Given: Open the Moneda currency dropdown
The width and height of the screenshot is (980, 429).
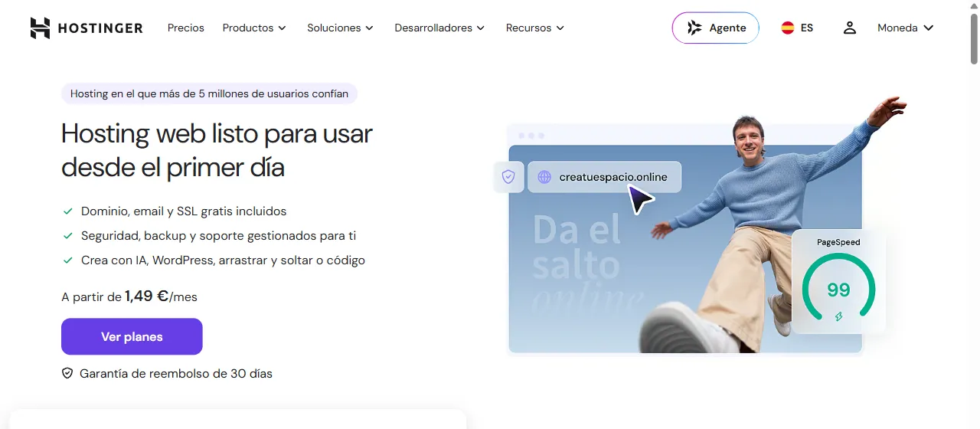Looking at the screenshot, I should pos(906,28).
